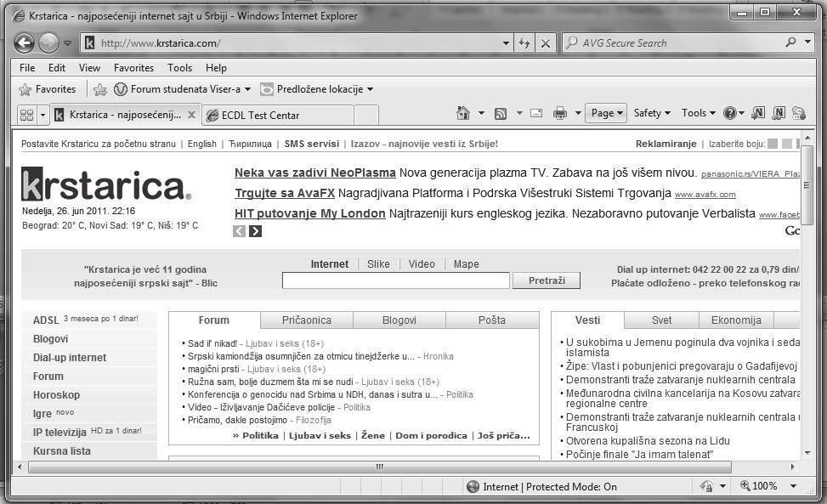Click the horizontal scrollbar thumb
The width and height of the screenshot is (827, 504).
tap(380, 467)
